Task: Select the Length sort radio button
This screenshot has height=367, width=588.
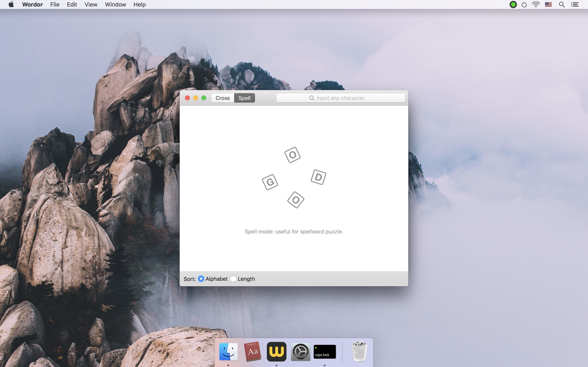Action: [x=233, y=279]
